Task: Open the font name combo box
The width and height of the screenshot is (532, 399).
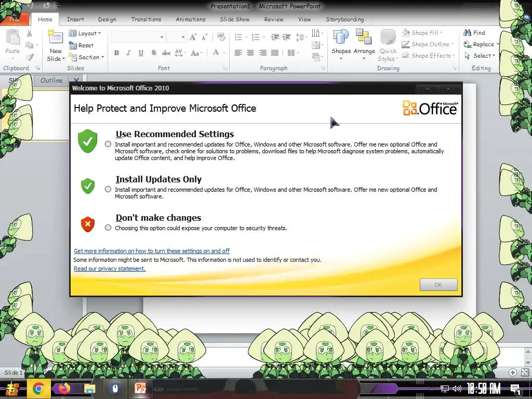Action: point(137,37)
